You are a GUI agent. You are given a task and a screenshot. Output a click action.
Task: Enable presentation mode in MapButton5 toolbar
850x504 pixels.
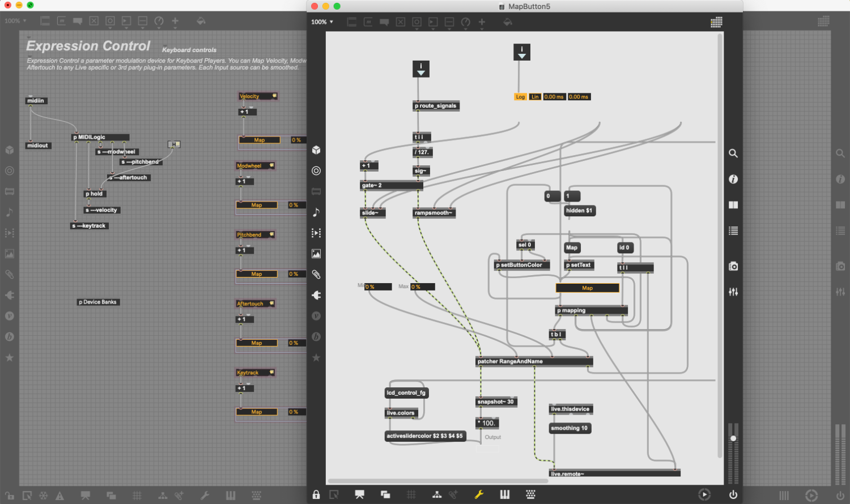359,495
